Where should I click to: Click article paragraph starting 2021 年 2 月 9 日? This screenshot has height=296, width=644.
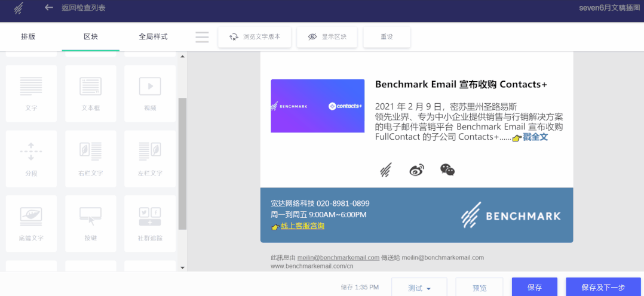click(x=469, y=122)
